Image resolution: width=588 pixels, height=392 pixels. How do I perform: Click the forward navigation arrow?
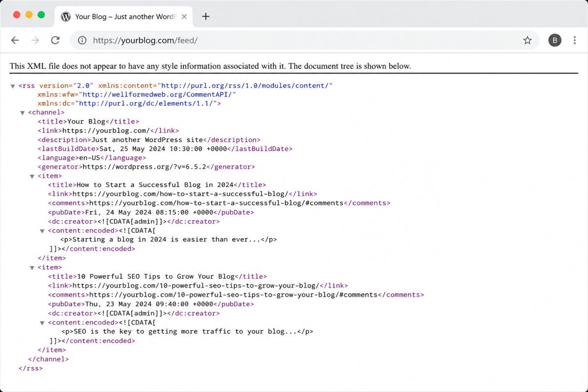pyautogui.click(x=35, y=40)
